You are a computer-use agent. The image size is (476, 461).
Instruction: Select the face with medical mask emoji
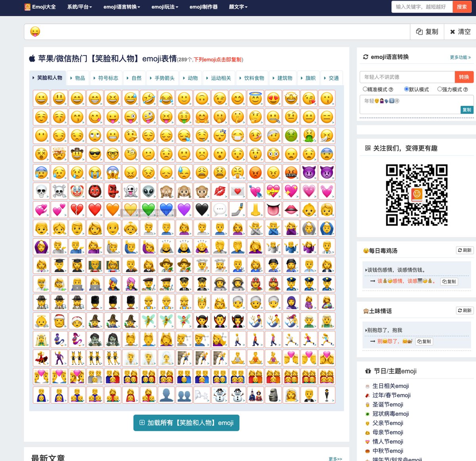coord(238,135)
